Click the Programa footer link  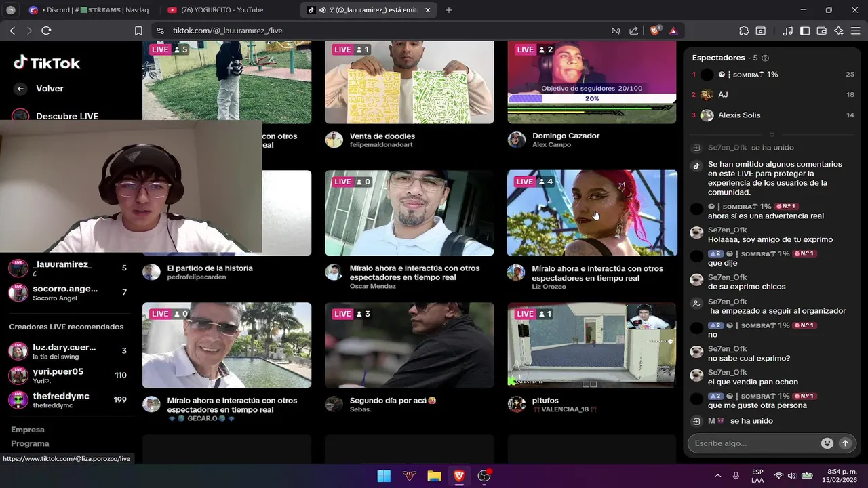click(x=30, y=443)
